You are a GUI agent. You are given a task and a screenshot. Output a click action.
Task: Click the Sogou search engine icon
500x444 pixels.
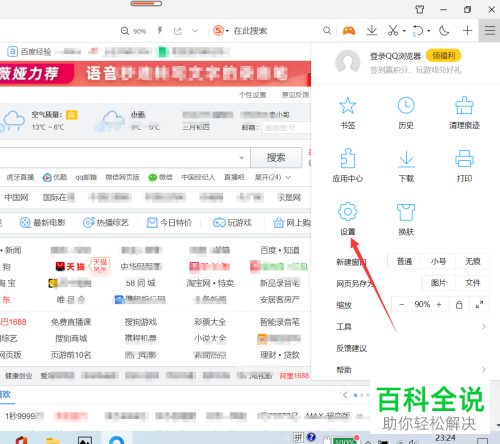click(x=218, y=31)
